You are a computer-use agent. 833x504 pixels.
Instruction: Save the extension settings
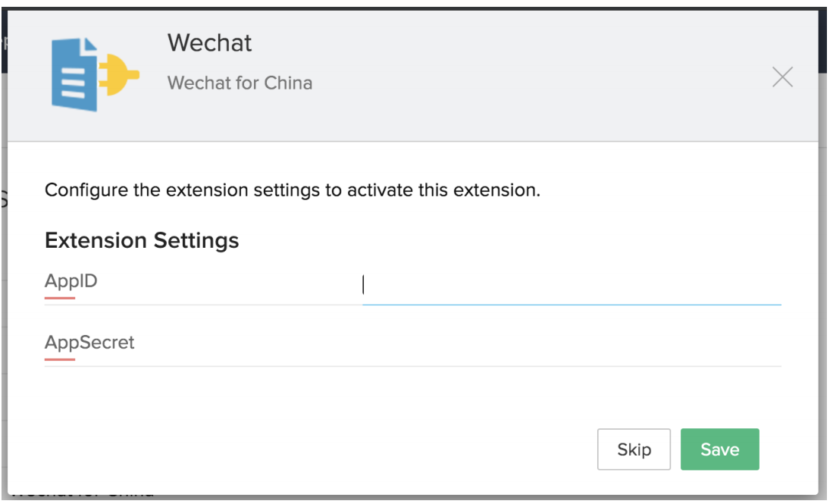[x=719, y=449]
